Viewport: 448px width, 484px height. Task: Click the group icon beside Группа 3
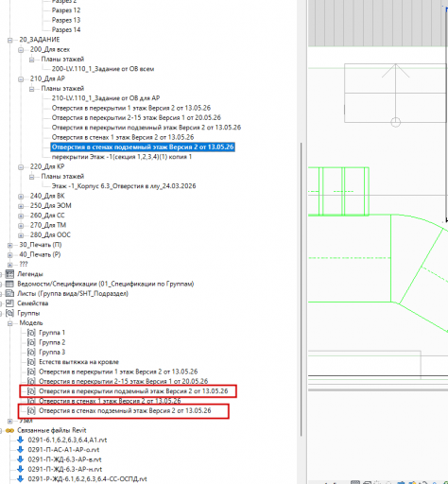click(31, 353)
